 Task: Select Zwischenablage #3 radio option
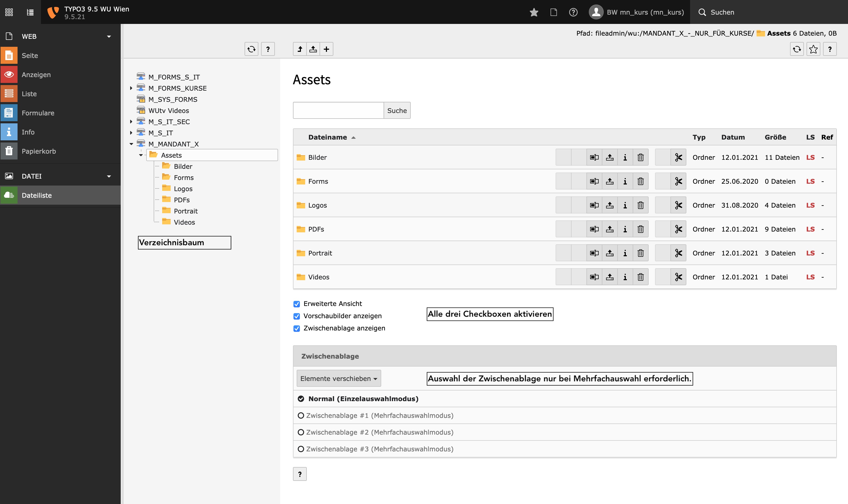pos(301,449)
